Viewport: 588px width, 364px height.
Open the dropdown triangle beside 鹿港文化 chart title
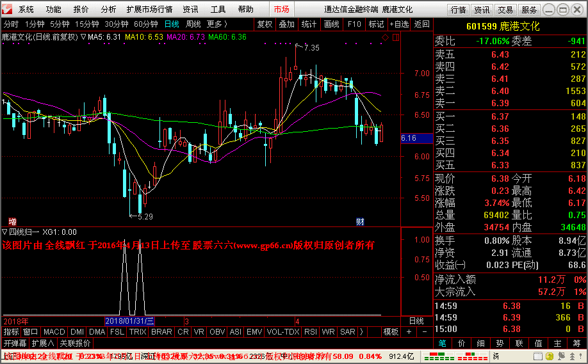84,37
